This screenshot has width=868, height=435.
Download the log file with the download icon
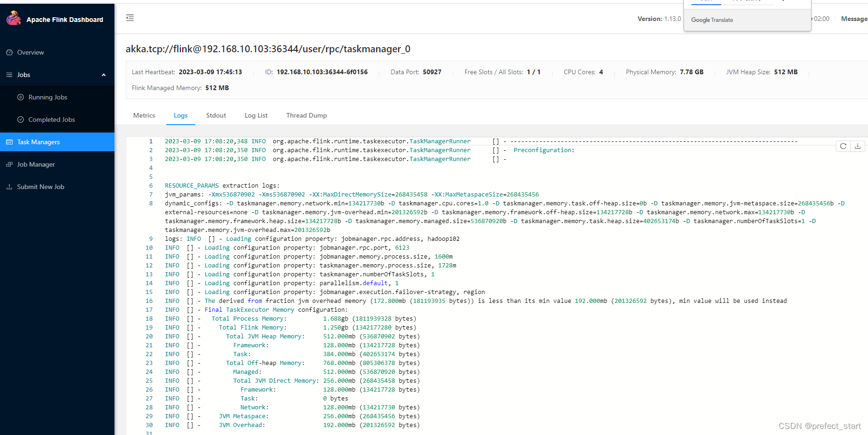[858, 146]
